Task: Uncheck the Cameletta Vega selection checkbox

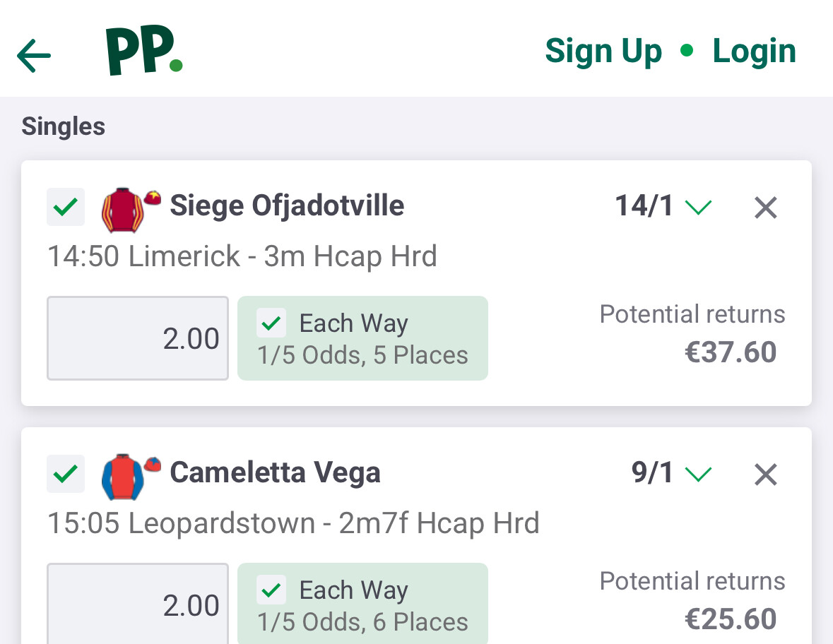Action: (66, 474)
